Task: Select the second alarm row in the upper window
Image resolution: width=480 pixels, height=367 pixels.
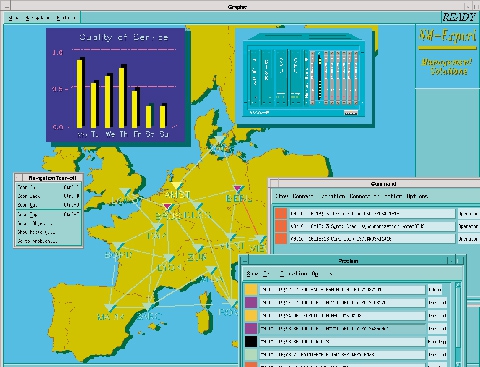Action: [372, 226]
